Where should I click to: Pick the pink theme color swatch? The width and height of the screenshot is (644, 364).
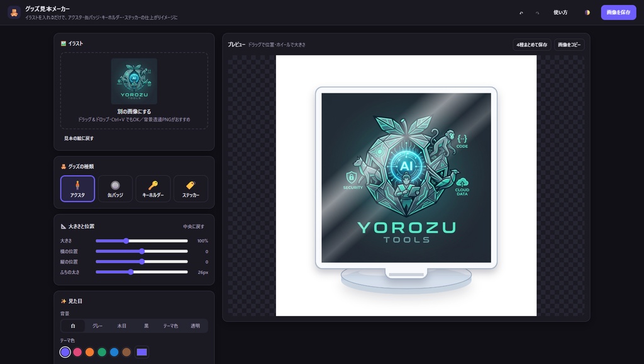pos(77,352)
